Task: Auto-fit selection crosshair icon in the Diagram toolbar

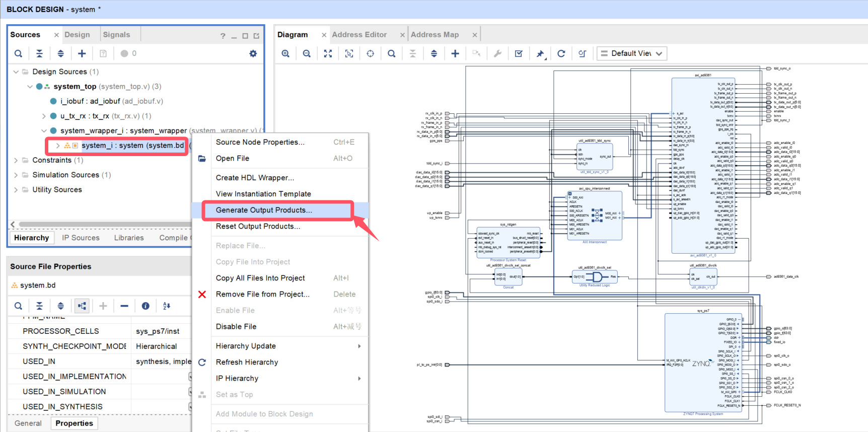Action: coord(370,53)
